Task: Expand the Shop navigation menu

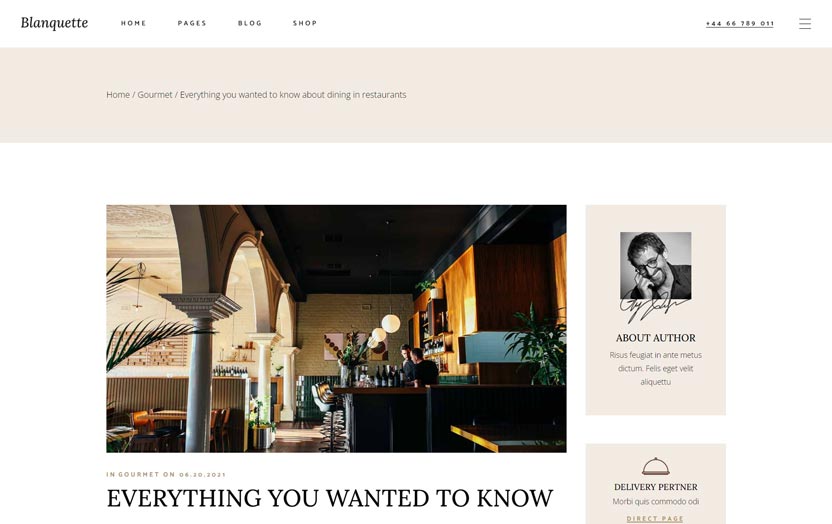Action: (305, 23)
